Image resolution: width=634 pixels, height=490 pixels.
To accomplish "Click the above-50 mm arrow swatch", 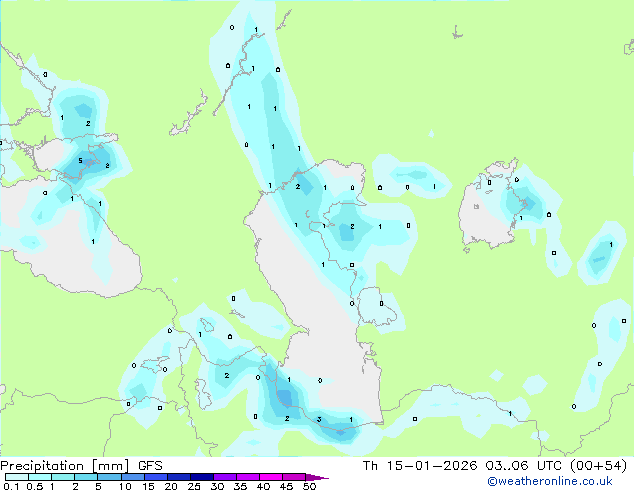I will [316, 477].
